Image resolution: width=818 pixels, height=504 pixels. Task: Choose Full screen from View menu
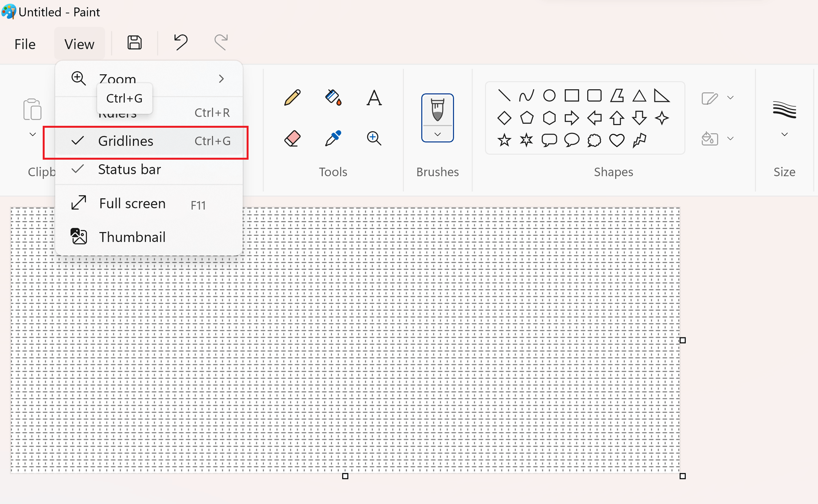click(x=149, y=204)
